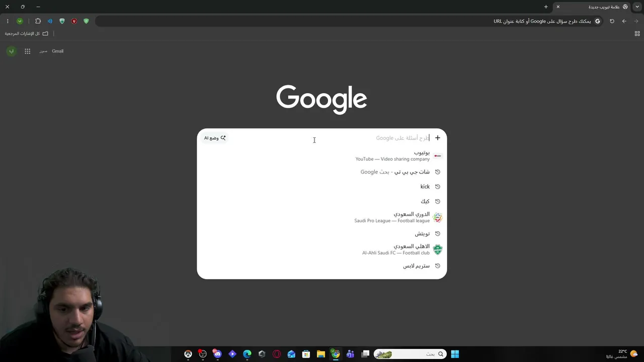
Task: Click the green checkmark shield extension icon
Action: point(86,21)
